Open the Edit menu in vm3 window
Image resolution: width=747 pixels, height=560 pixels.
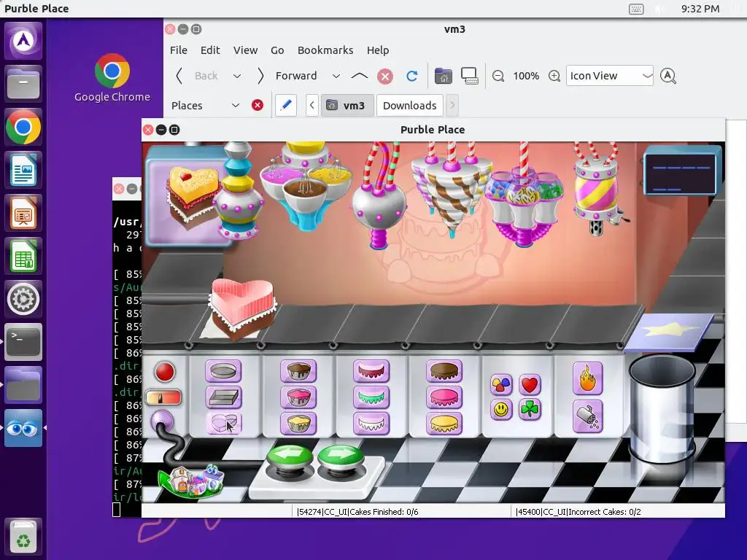(x=210, y=50)
